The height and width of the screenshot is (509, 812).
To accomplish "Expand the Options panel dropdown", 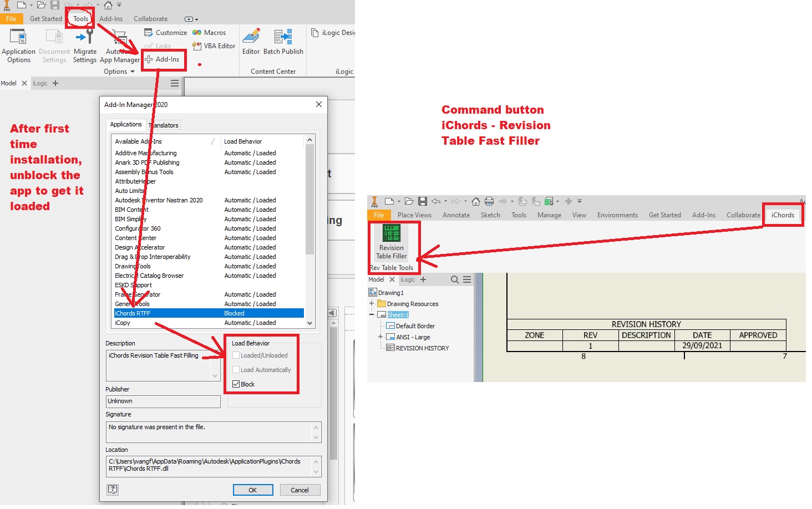I will [133, 72].
